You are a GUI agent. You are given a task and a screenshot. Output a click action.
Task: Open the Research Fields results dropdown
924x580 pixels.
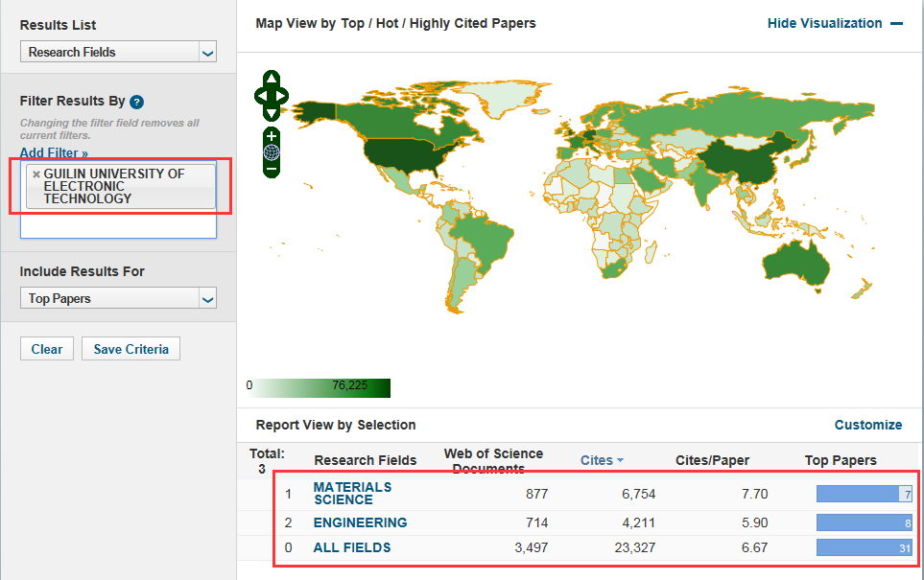pyautogui.click(x=118, y=53)
